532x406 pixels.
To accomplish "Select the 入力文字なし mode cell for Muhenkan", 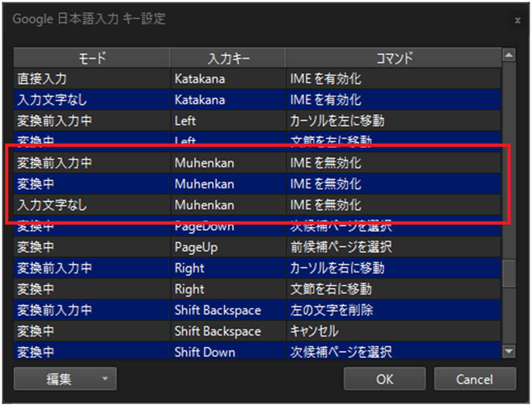I will coord(92,205).
